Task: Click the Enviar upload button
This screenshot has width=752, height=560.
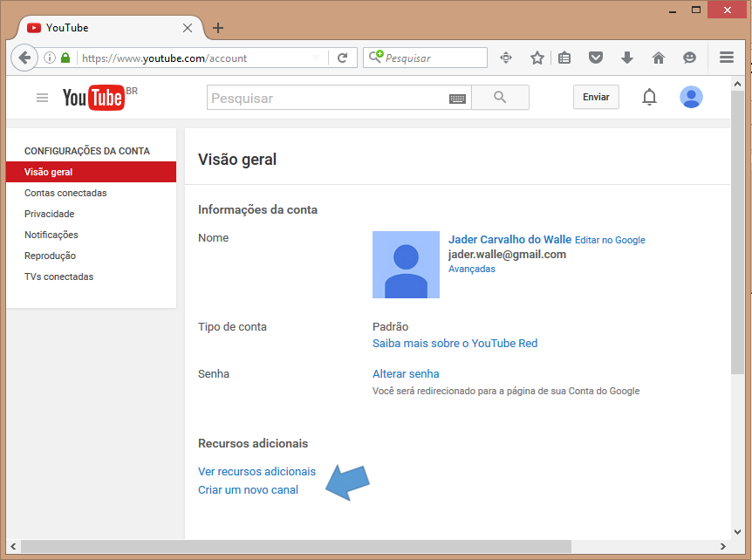Action: click(x=596, y=97)
